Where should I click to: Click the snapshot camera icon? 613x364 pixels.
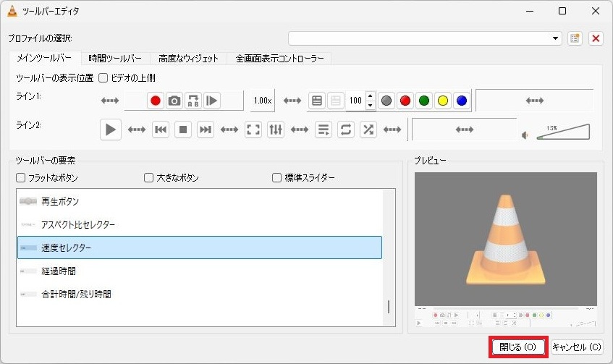[174, 101]
